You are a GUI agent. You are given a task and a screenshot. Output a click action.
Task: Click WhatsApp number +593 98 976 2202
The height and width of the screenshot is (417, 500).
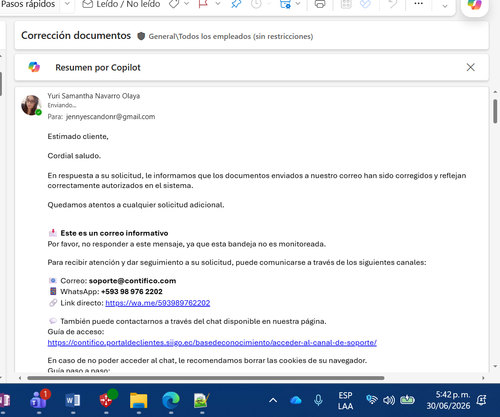[x=132, y=292]
